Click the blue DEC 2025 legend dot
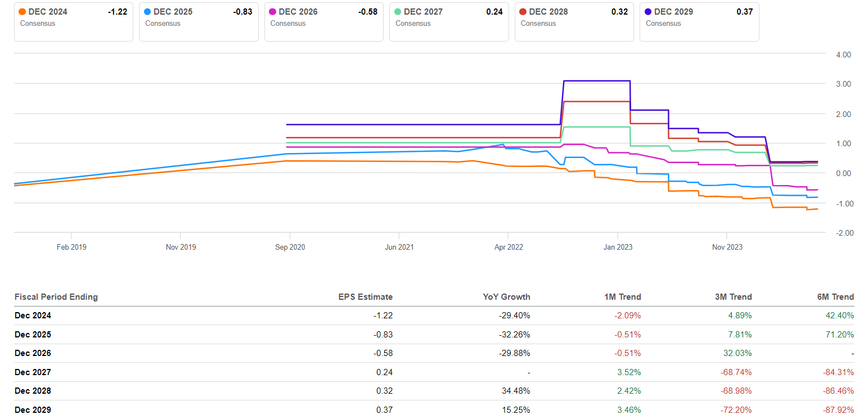The width and height of the screenshot is (868, 419). [147, 12]
